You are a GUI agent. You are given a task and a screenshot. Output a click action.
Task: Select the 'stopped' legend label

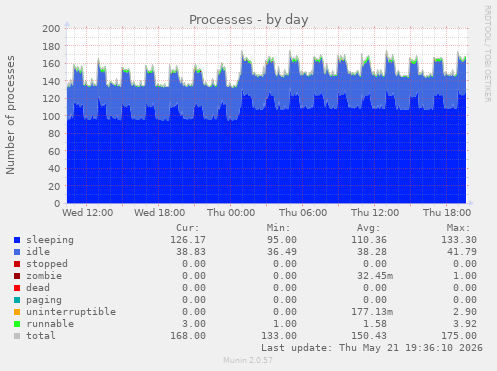point(47,264)
